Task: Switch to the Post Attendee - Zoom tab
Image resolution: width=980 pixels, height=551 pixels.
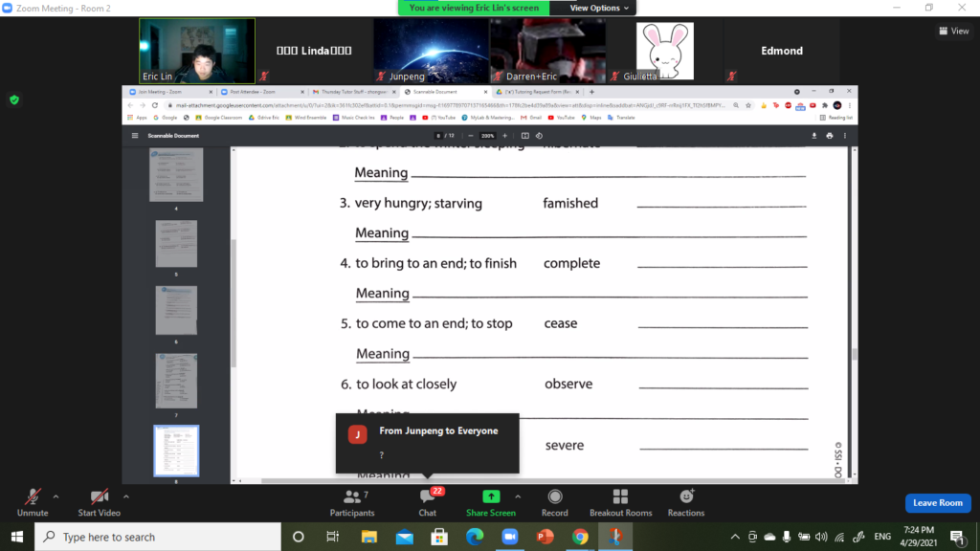Action: pyautogui.click(x=261, y=92)
